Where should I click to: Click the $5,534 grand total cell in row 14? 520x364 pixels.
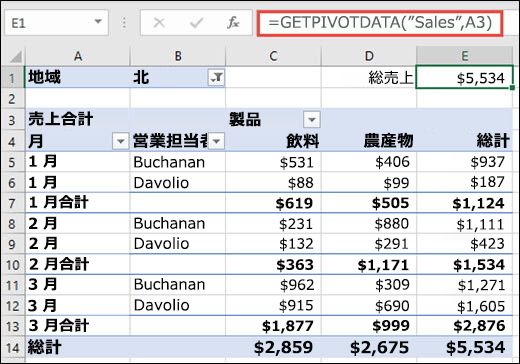464,348
